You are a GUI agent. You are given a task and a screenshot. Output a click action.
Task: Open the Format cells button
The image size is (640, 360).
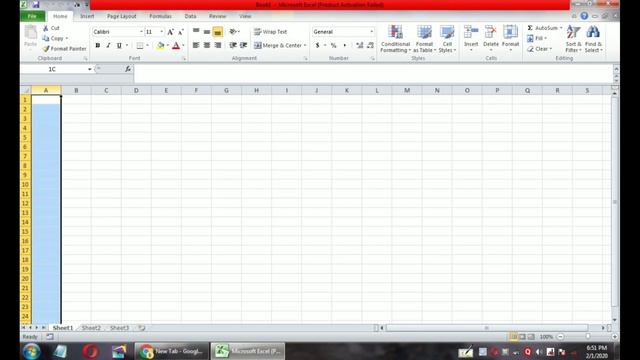tap(510, 39)
